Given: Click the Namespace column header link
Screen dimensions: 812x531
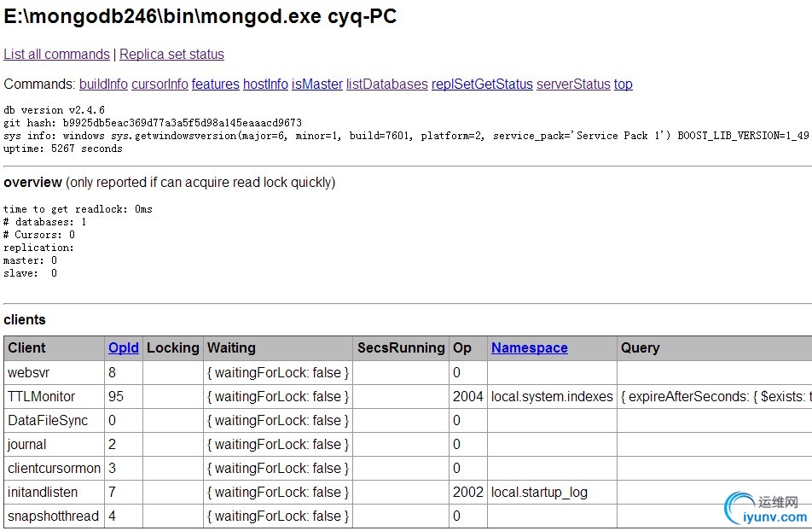Looking at the screenshot, I should 529,348.
